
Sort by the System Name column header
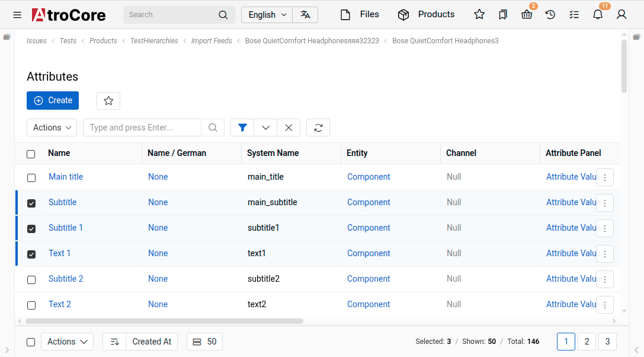[x=273, y=153]
